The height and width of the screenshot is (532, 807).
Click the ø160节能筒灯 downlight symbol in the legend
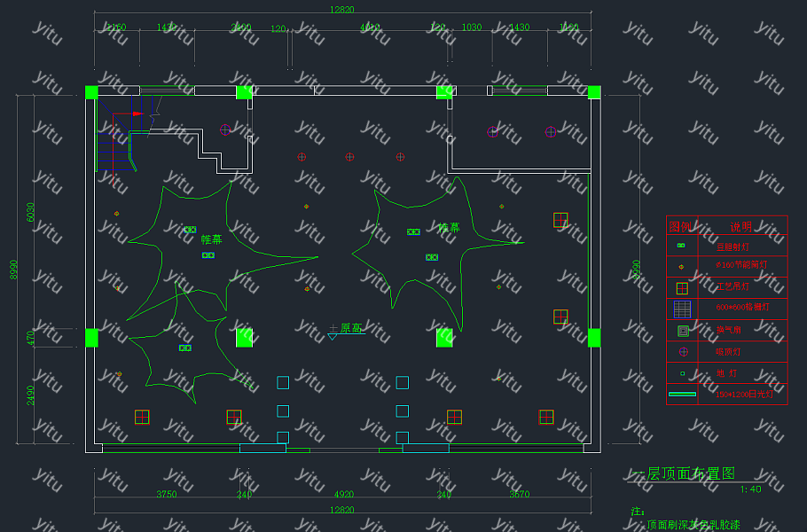[681, 267]
